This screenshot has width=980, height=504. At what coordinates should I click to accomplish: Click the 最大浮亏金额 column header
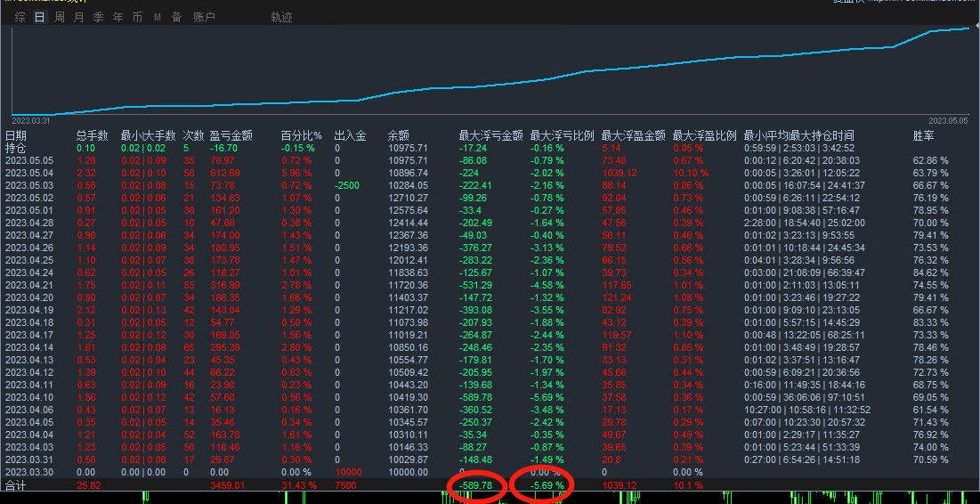tap(490, 136)
